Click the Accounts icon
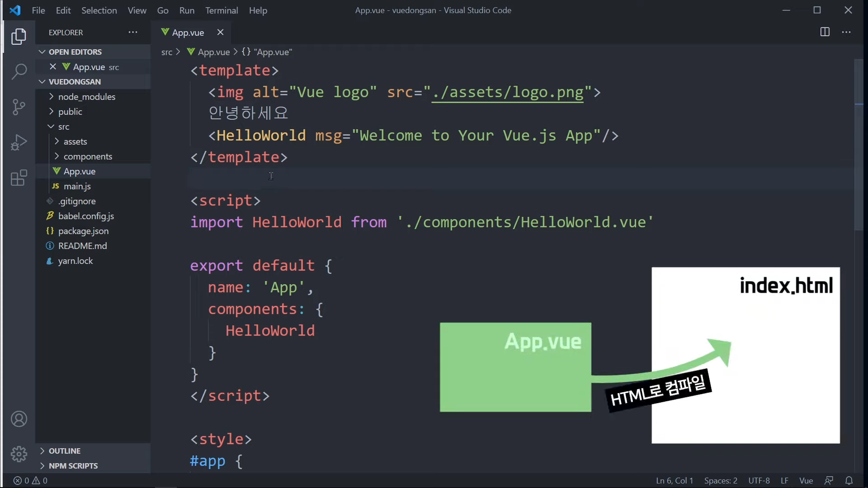This screenshot has width=868, height=488. (x=19, y=419)
